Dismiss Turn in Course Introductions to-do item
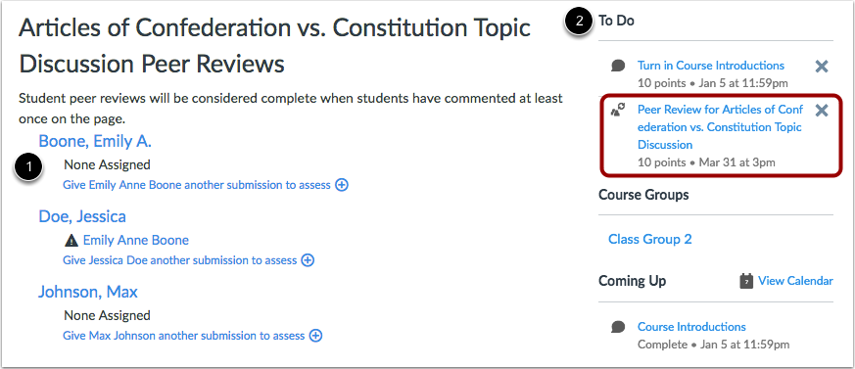The image size is (855, 369). (822, 66)
